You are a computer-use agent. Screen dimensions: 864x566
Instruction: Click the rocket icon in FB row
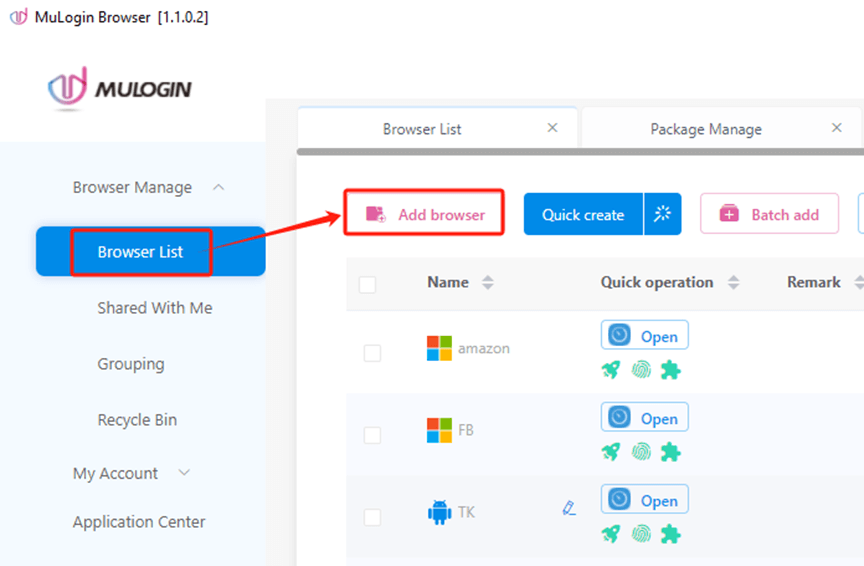[x=611, y=452]
